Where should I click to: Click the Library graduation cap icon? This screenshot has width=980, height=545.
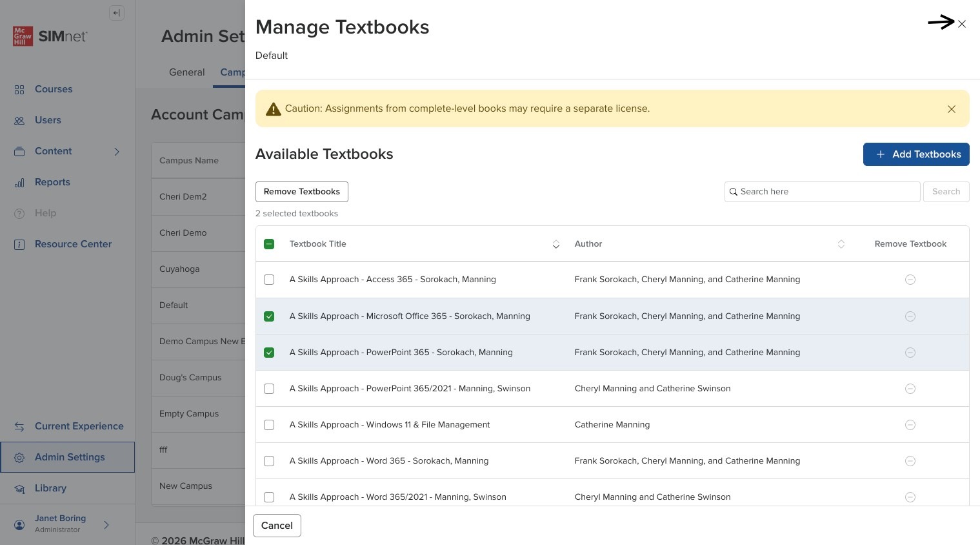[x=19, y=489]
